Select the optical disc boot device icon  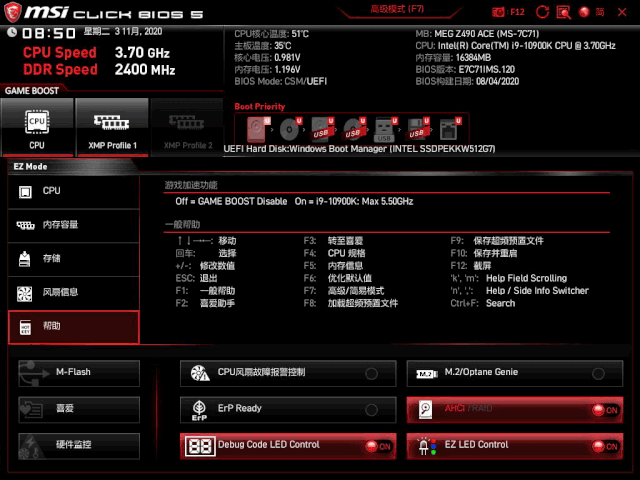coord(290,129)
